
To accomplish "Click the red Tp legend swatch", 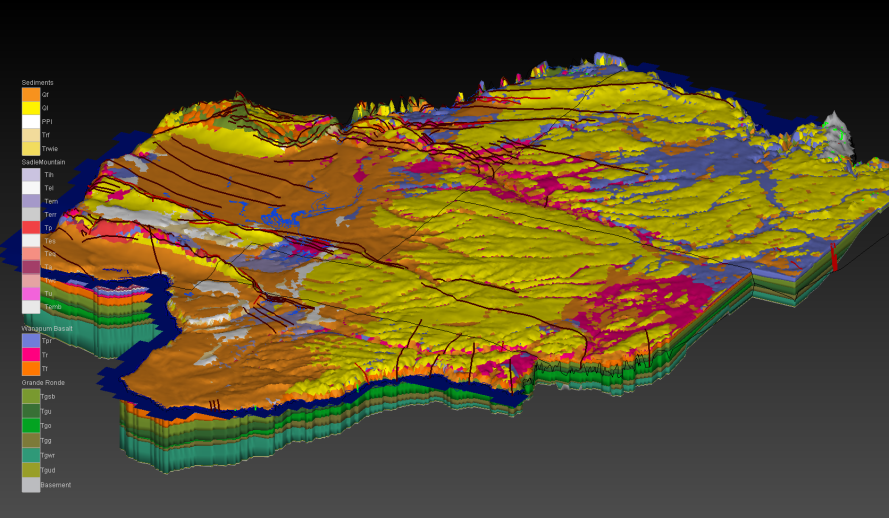I will tap(31, 228).
